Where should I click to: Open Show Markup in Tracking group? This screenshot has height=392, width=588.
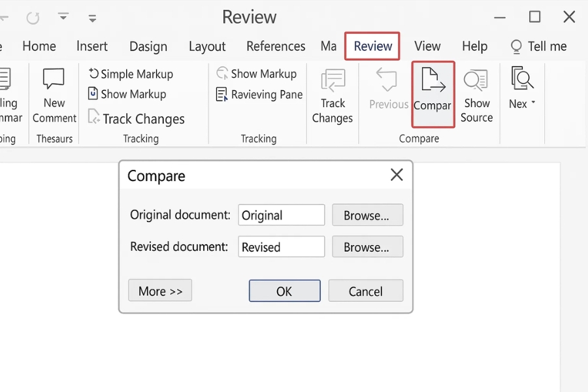click(x=257, y=74)
